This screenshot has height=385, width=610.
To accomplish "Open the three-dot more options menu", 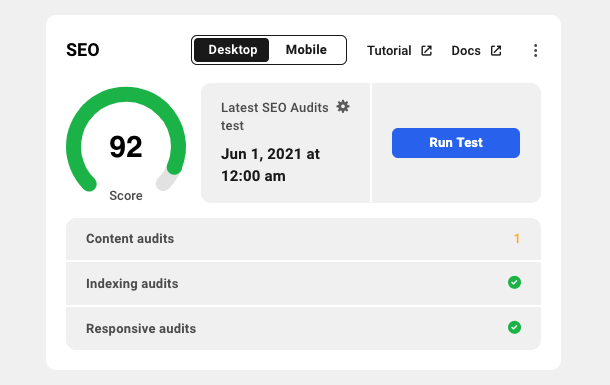I will [x=536, y=51].
